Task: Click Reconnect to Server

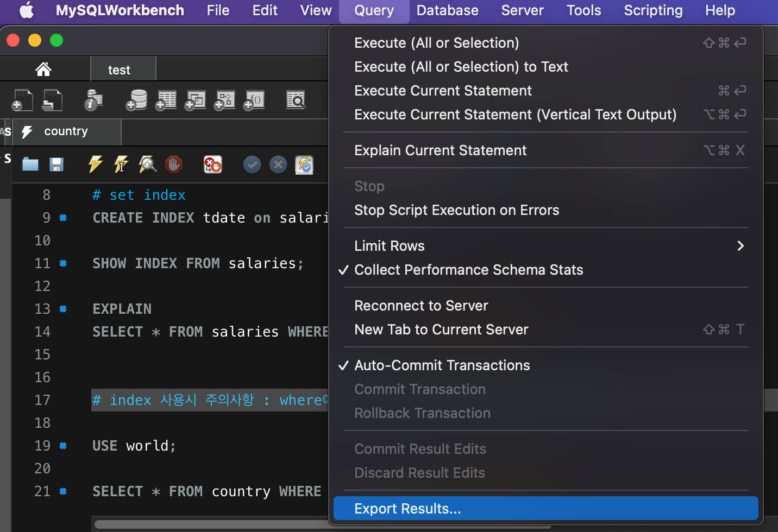Action: coord(546,306)
